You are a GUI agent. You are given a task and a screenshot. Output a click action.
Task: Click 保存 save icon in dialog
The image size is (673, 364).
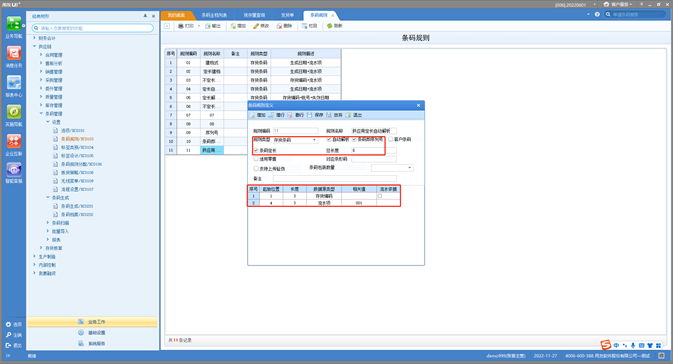coord(310,115)
